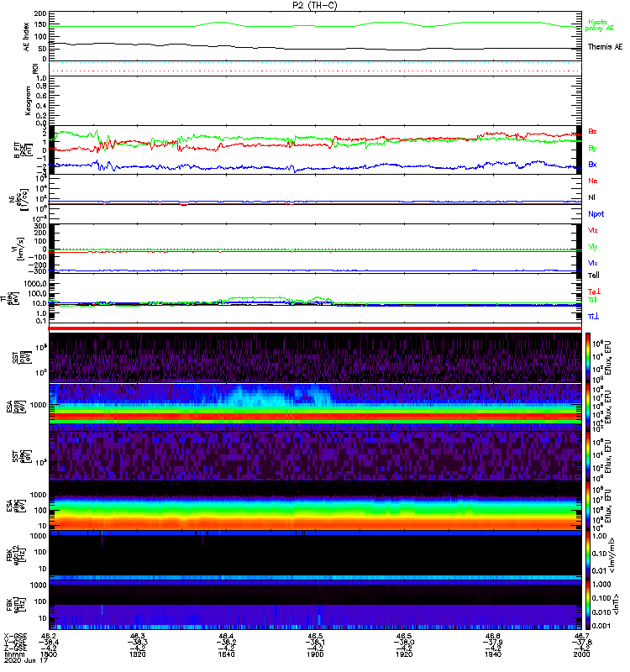Click the empty Keogram plot panel
This screenshot has height=672, width=630.
[315, 101]
